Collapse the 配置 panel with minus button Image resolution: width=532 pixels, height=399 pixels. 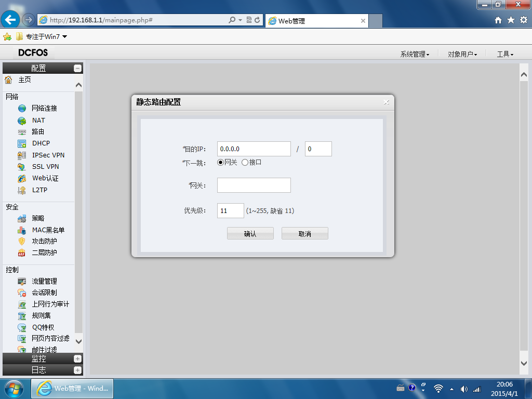pyautogui.click(x=78, y=68)
